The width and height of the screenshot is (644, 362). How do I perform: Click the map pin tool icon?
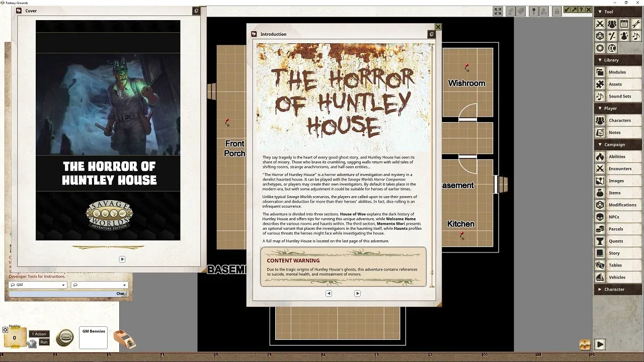click(x=534, y=11)
